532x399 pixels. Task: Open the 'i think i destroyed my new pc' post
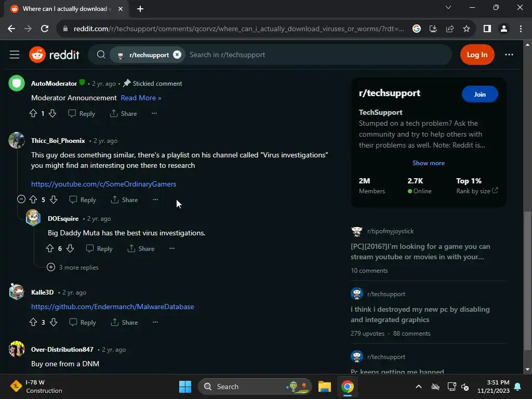(420, 314)
